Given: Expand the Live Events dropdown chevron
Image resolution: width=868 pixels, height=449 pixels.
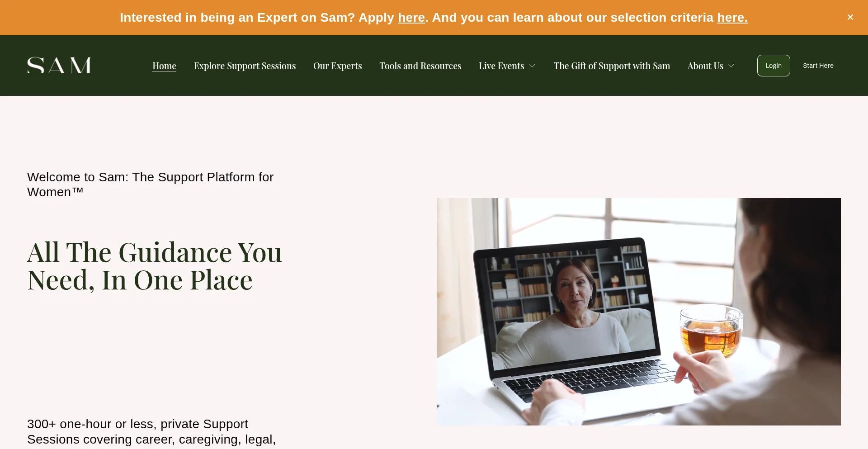Looking at the screenshot, I should tap(532, 66).
